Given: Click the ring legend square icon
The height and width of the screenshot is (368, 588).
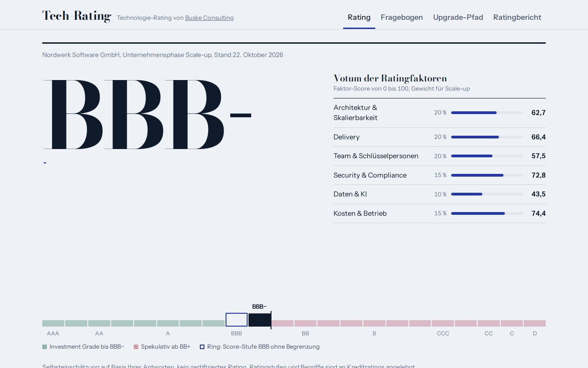Looking at the screenshot, I should click(202, 347).
